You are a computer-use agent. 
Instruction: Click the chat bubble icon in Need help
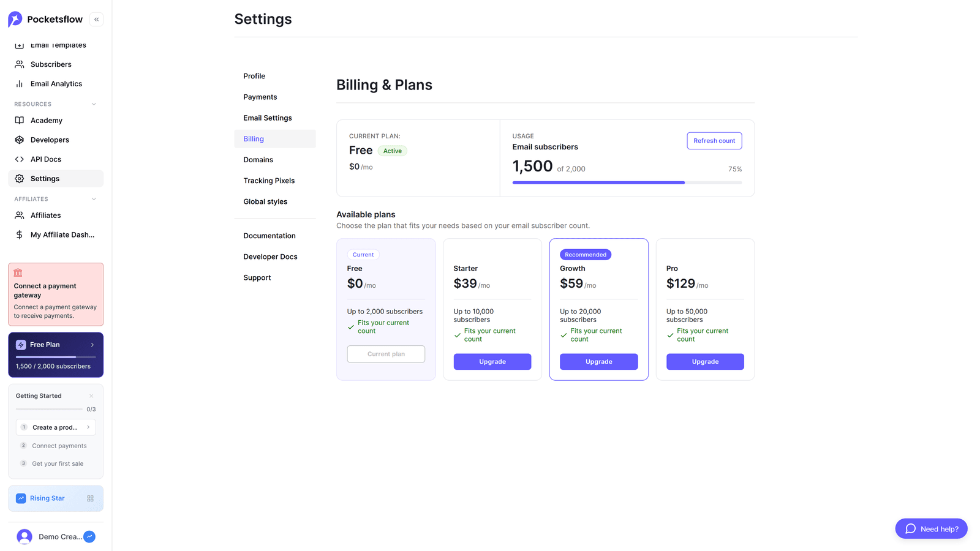pyautogui.click(x=911, y=529)
